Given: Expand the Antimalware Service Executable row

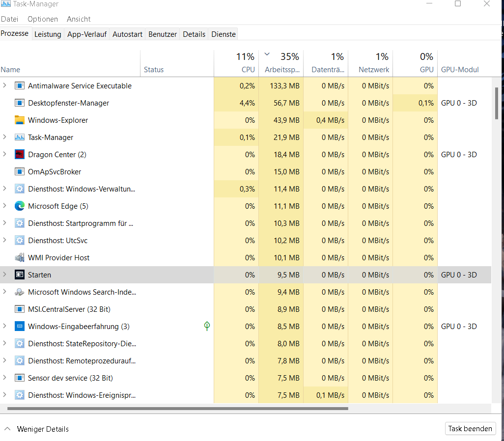Looking at the screenshot, I should [x=5, y=85].
